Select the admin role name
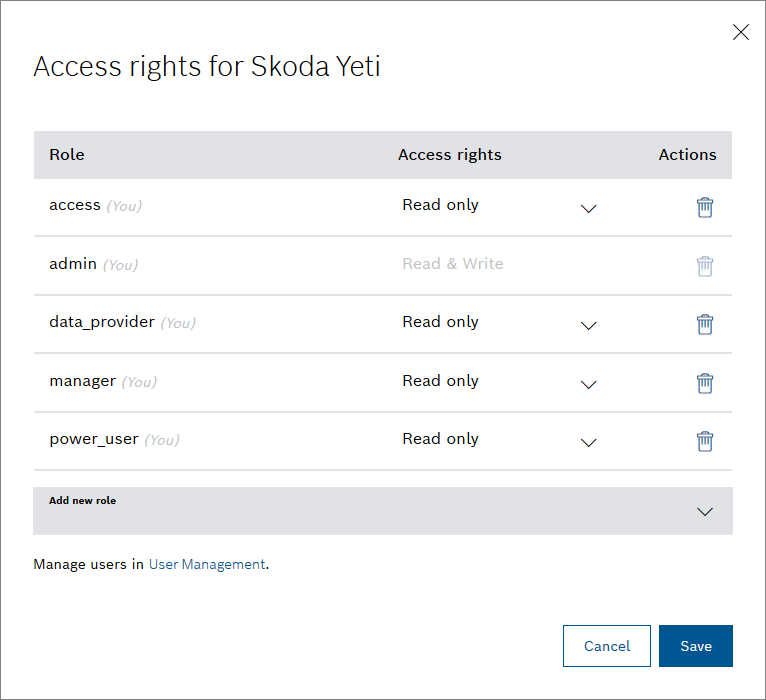Image resolution: width=766 pixels, height=700 pixels. click(x=73, y=264)
